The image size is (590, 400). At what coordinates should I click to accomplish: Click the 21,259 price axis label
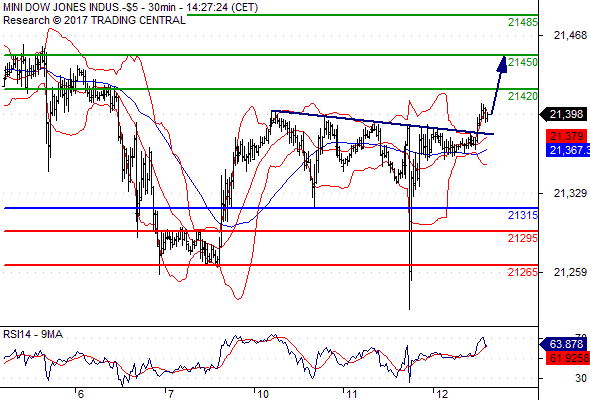tap(570, 272)
